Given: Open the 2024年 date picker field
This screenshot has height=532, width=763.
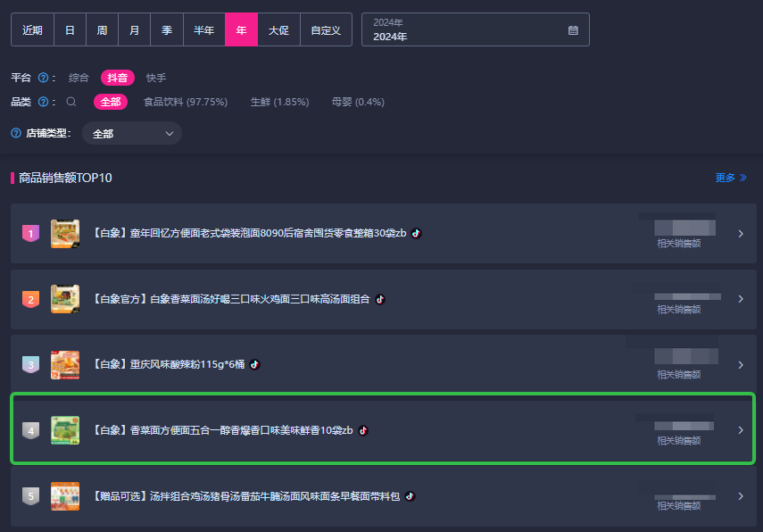Looking at the screenshot, I should coord(476,29).
